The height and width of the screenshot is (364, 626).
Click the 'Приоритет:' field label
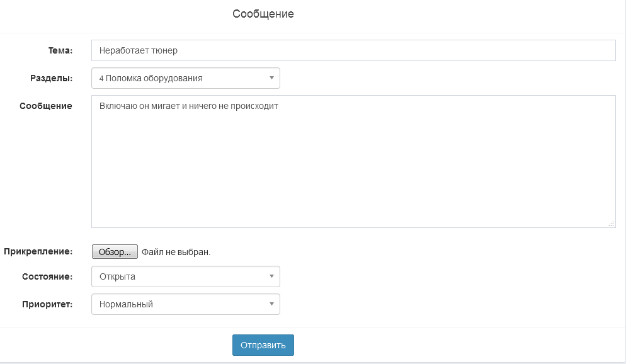(x=47, y=304)
